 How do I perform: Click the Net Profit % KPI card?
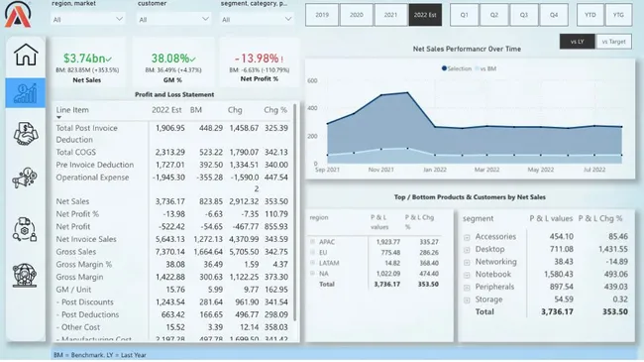[x=260, y=62]
